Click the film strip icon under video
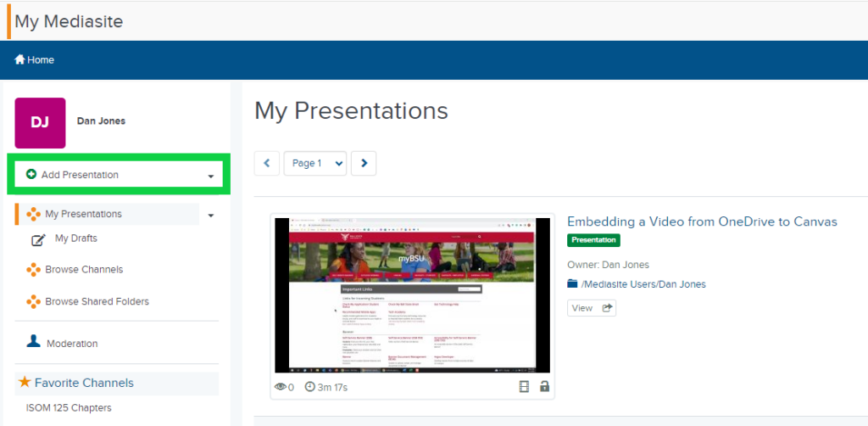 coord(524,387)
